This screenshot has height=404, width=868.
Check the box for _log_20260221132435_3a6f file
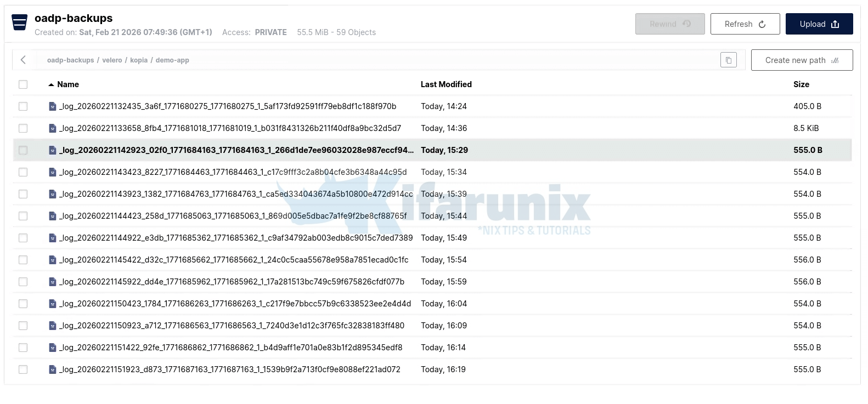(23, 106)
